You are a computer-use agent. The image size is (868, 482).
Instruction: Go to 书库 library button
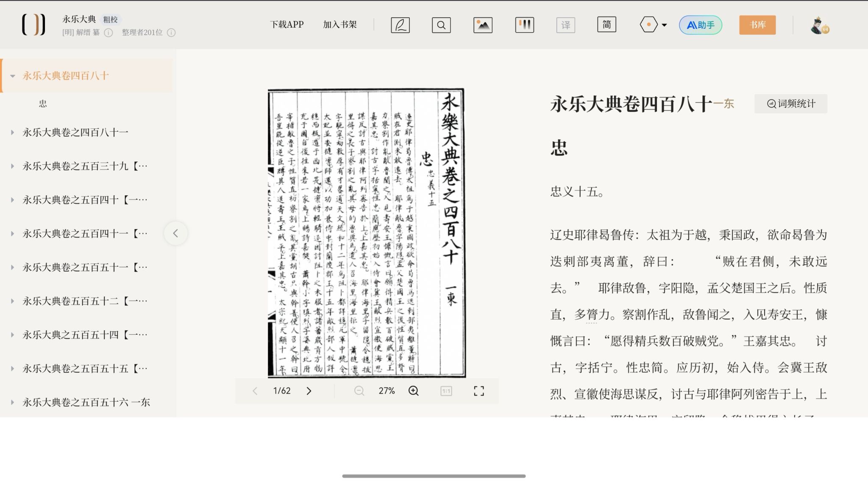[x=757, y=25]
